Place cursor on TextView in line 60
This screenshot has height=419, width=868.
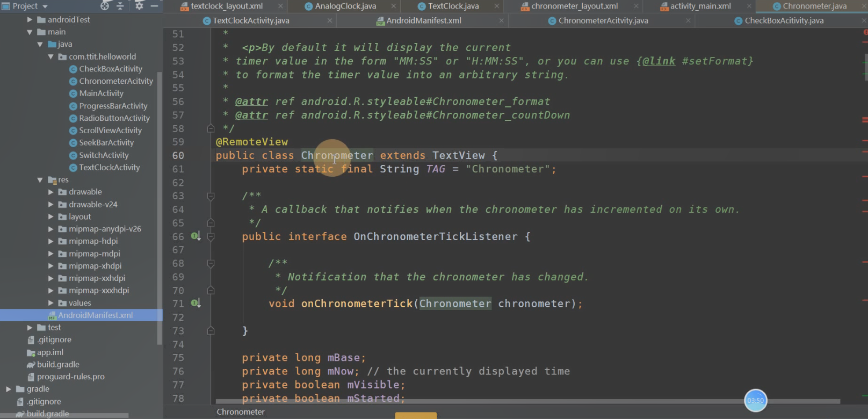[x=459, y=155]
